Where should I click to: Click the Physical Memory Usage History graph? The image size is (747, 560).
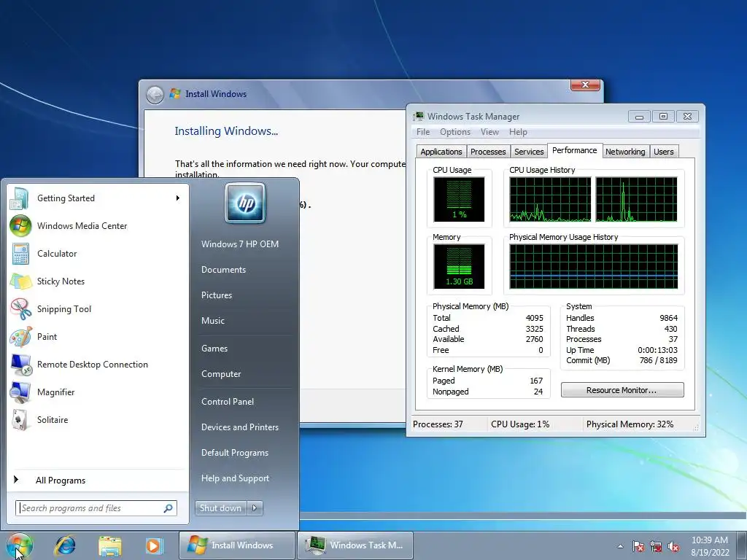pyautogui.click(x=593, y=266)
